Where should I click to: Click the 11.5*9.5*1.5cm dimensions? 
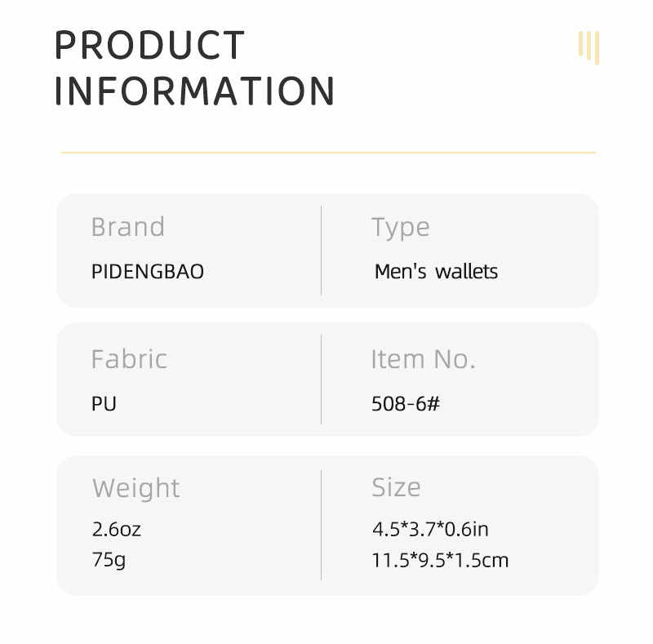(440, 560)
